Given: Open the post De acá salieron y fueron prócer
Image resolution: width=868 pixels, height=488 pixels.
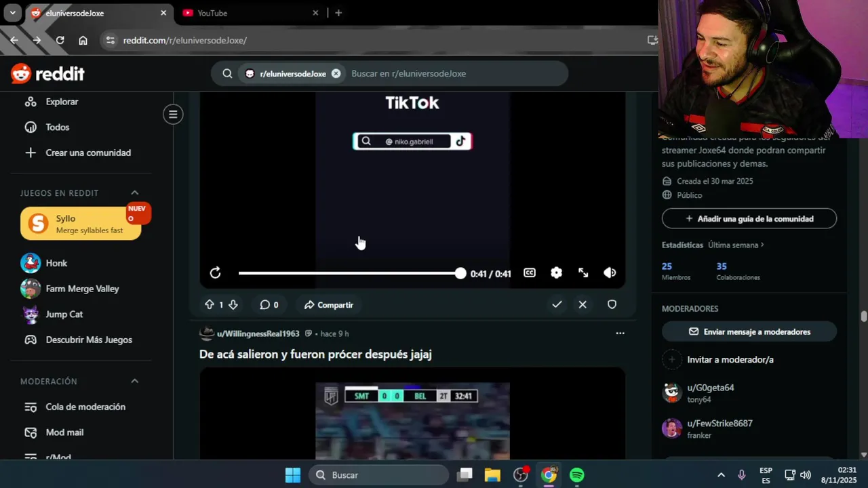Looking at the screenshot, I should tap(315, 354).
